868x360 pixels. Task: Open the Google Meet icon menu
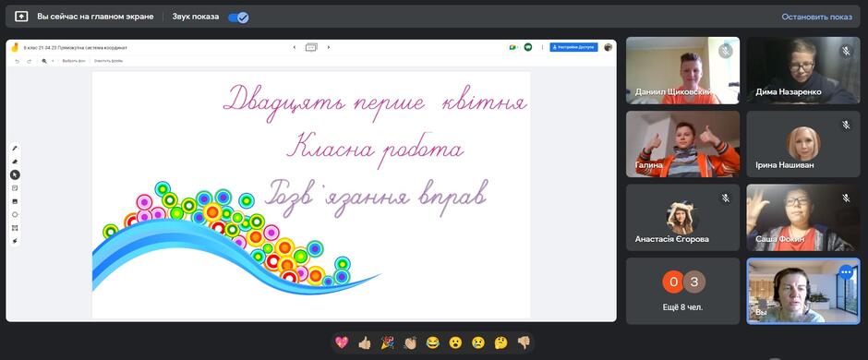(513, 48)
